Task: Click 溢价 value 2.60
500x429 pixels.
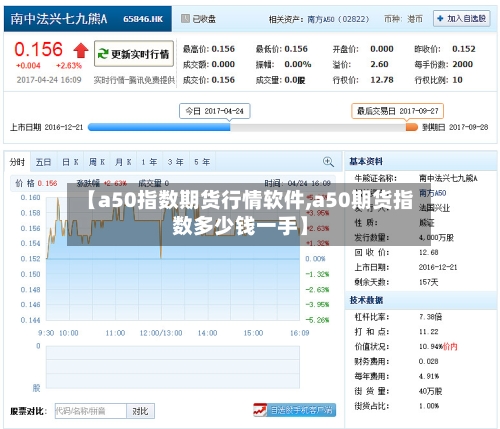Action: tap(379, 64)
